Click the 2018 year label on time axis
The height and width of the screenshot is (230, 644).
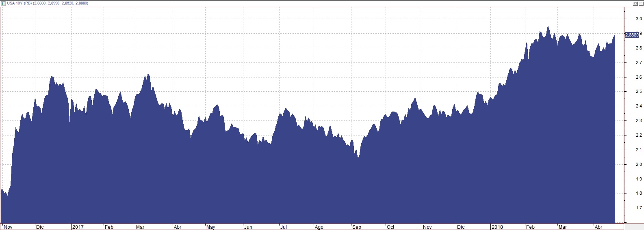(497, 227)
